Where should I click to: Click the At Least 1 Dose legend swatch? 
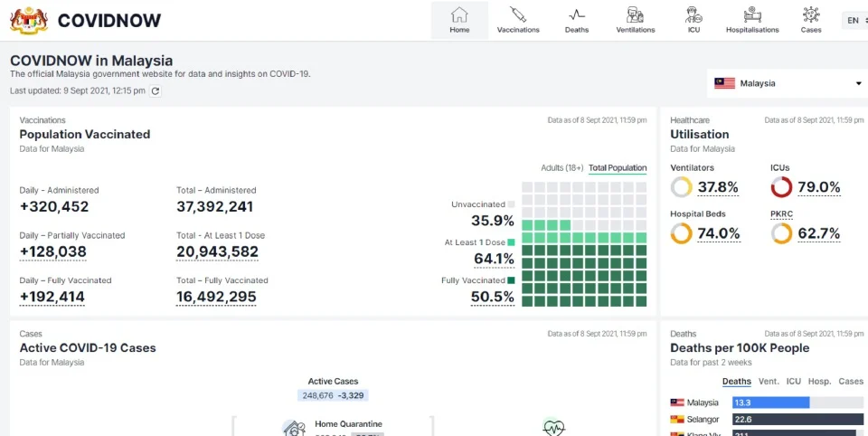point(511,242)
